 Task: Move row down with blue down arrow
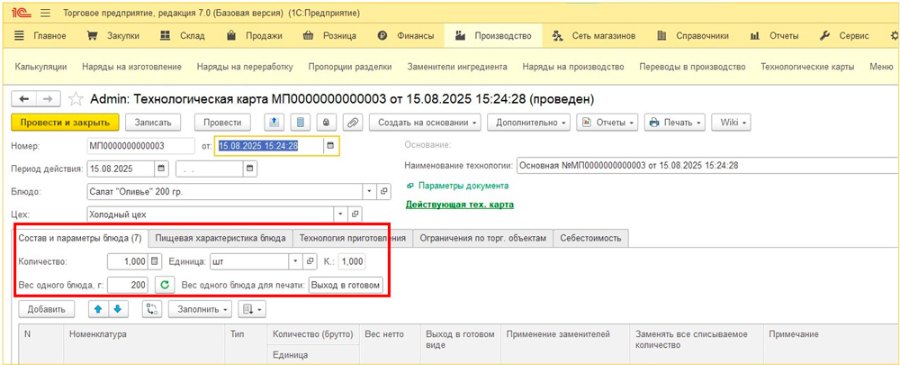(x=117, y=309)
